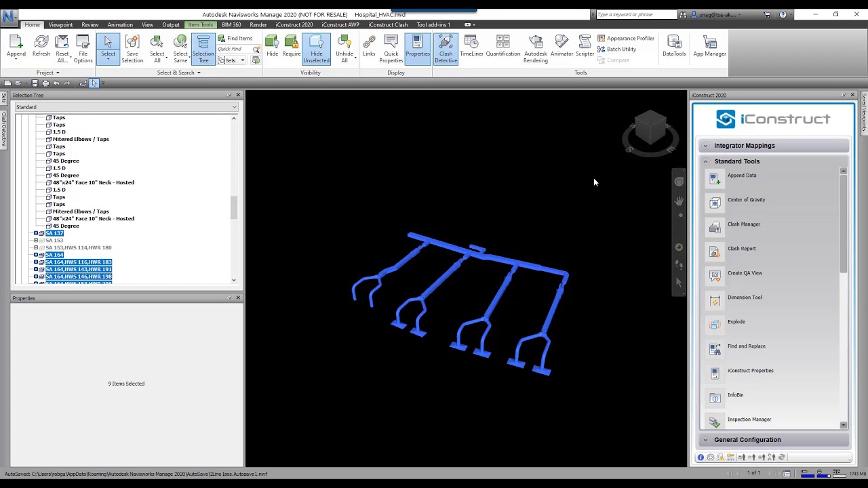Select SA 164,HWS 116,HWR 183 tree item
The width and height of the screenshot is (868, 488).
tap(79, 262)
